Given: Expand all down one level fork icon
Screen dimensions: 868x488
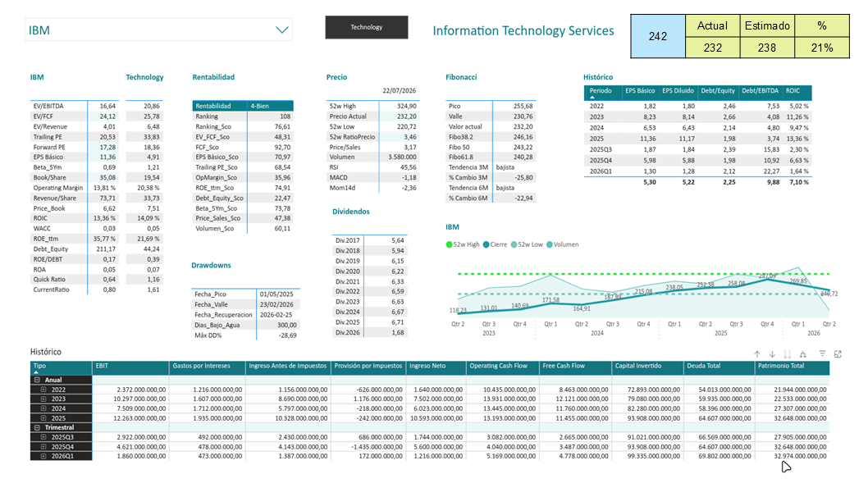Looking at the screenshot, I should pyautogui.click(x=802, y=354).
